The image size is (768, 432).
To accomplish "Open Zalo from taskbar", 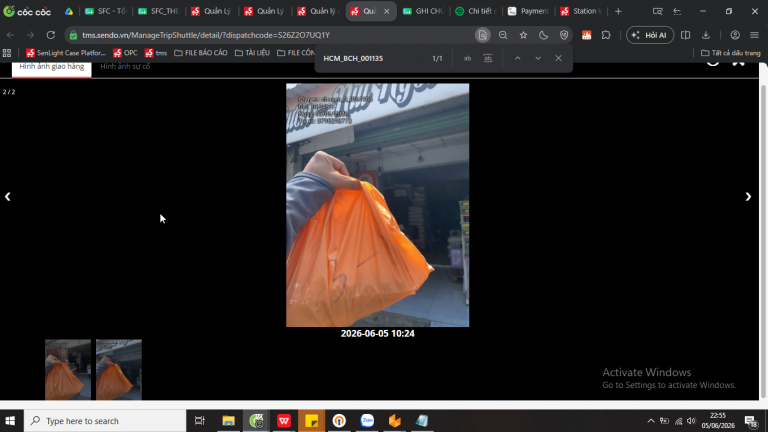I will [367, 421].
